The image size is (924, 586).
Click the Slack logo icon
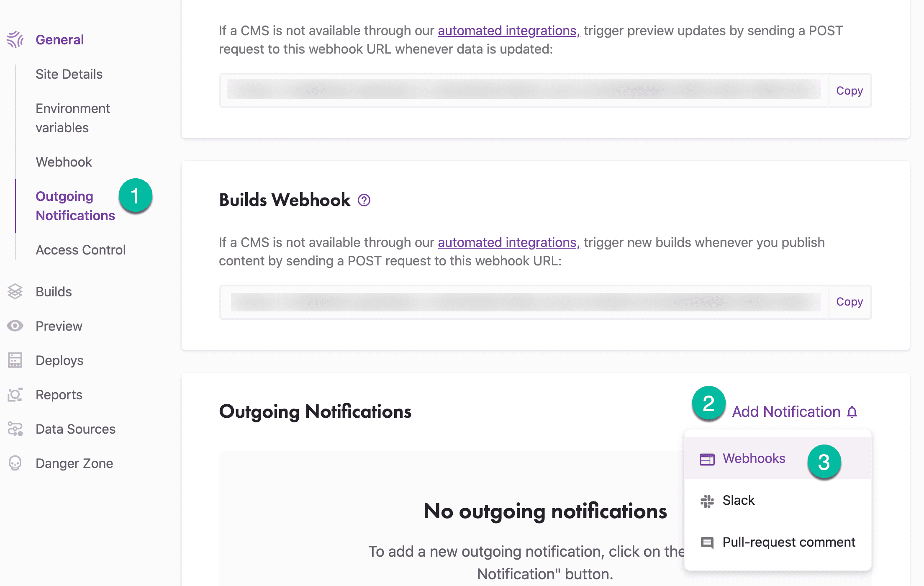[x=707, y=501]
